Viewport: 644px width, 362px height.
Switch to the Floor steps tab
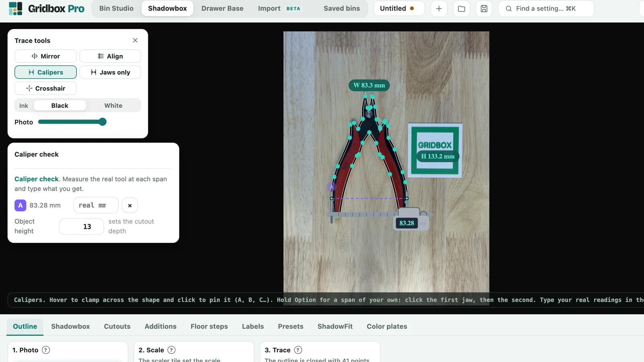pyautogui.click(x=209, y=326)
